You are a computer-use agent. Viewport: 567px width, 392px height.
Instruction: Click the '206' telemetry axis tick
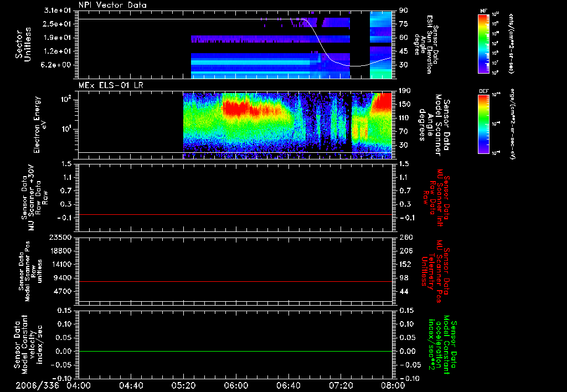pyautogui.click(x=405, y=251)
